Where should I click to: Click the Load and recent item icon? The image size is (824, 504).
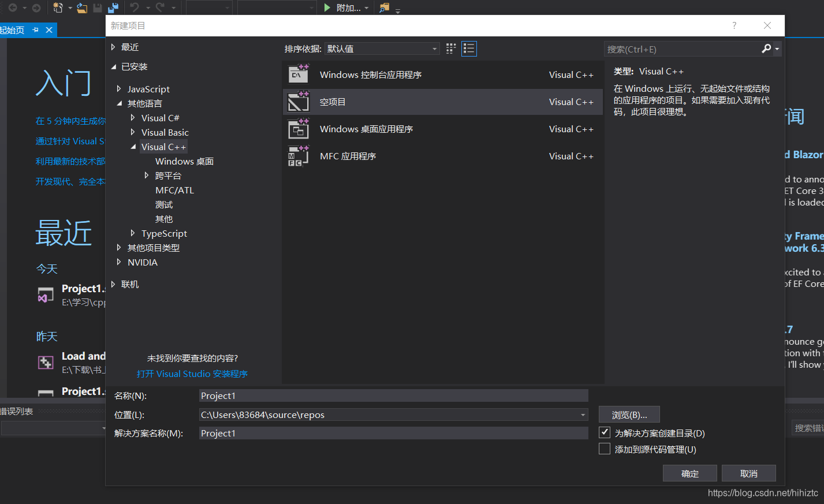click(46, 363)
